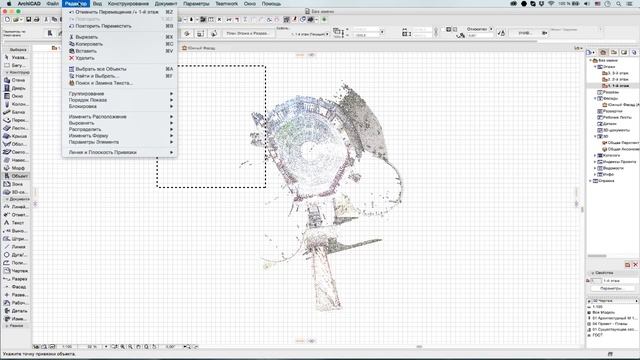
Task: Expand the Разное toolbox group
Action: pos(7,326)
